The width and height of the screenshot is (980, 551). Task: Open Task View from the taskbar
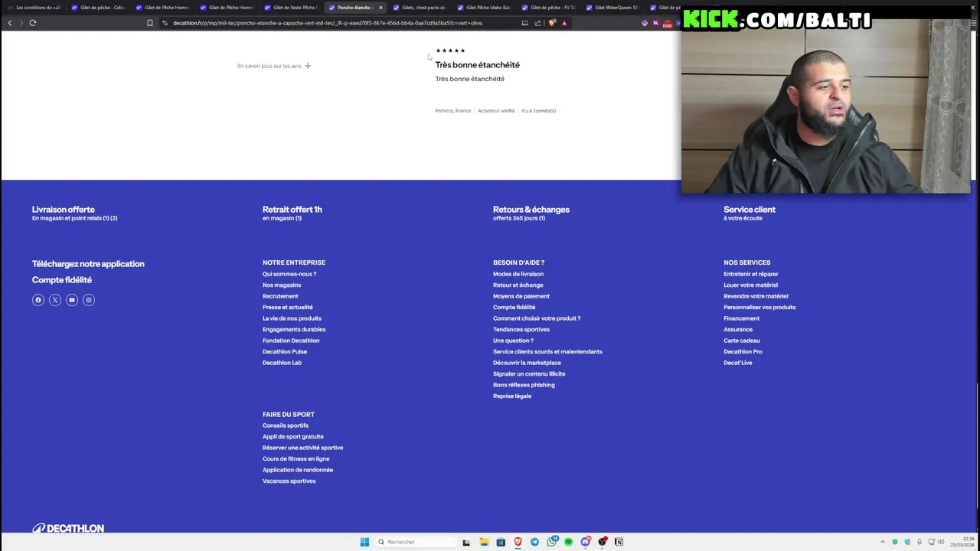[x=466, y=542]
